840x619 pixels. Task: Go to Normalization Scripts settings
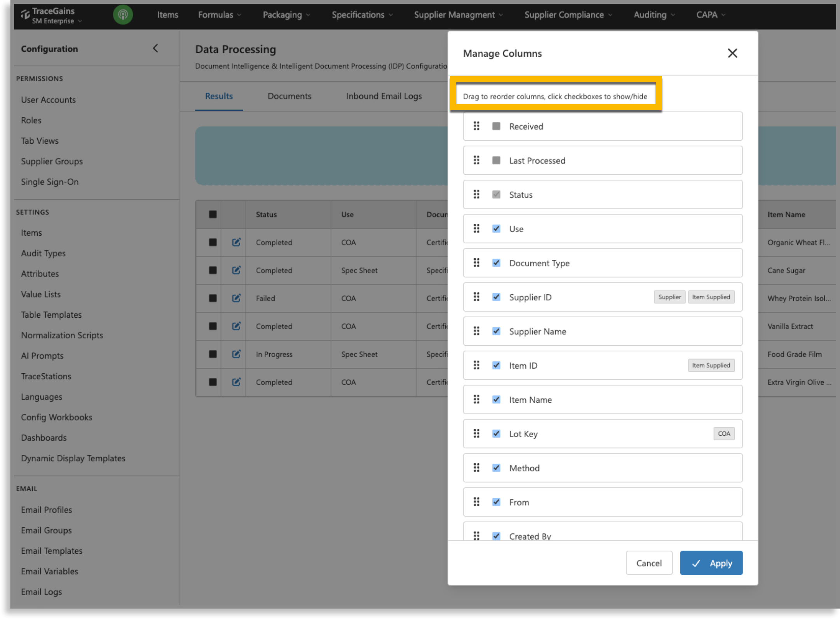tap(62, 335)
